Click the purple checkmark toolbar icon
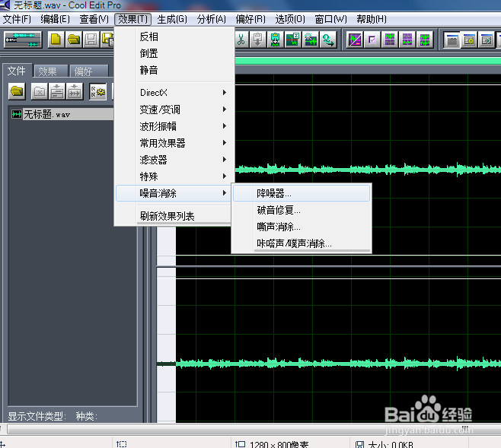 point(372,40)
